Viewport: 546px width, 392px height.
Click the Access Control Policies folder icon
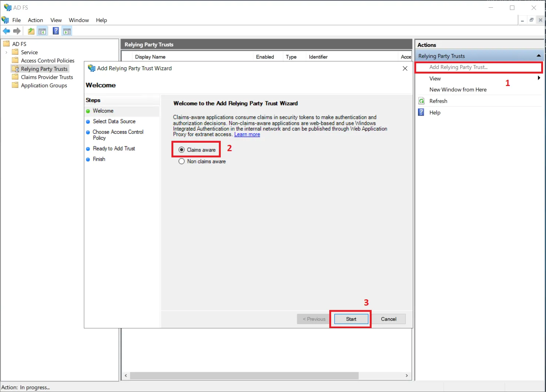click(x=15, y=60)
